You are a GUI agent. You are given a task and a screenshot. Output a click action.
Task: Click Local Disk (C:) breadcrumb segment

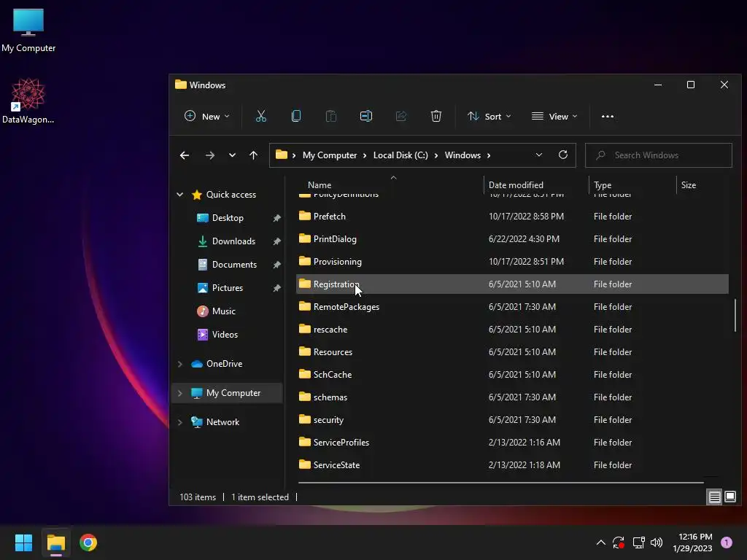click(x=400, y=155)
